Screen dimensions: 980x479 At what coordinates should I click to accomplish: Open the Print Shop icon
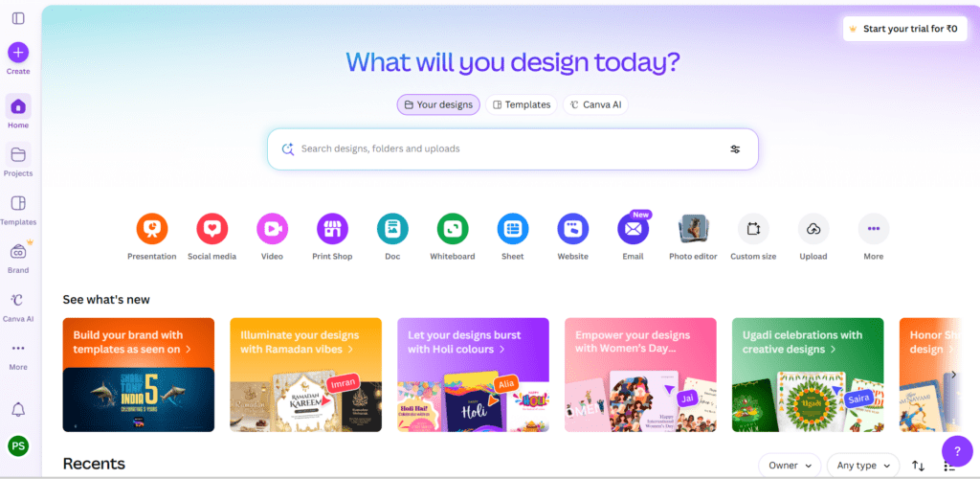332,229
